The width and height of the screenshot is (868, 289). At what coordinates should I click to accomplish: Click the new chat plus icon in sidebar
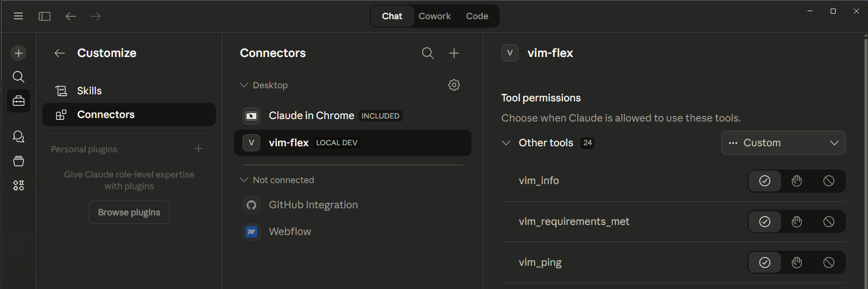19,53
